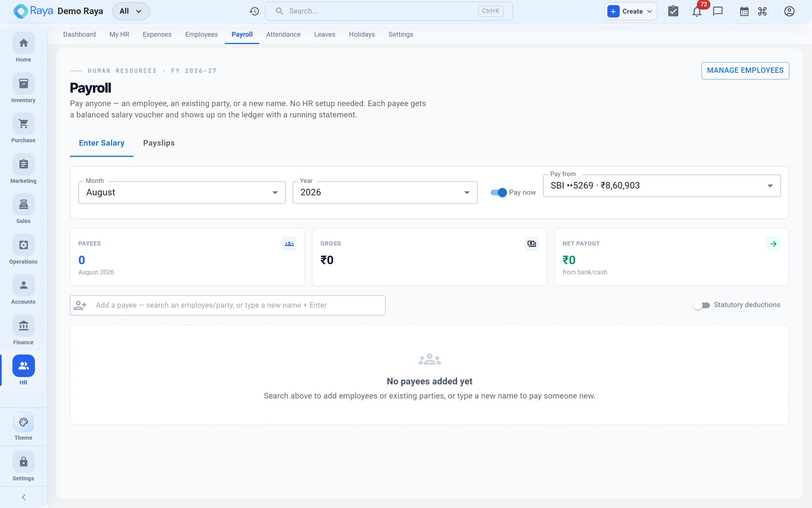Click the 'from bank/cash' text

tap(585, 272)
